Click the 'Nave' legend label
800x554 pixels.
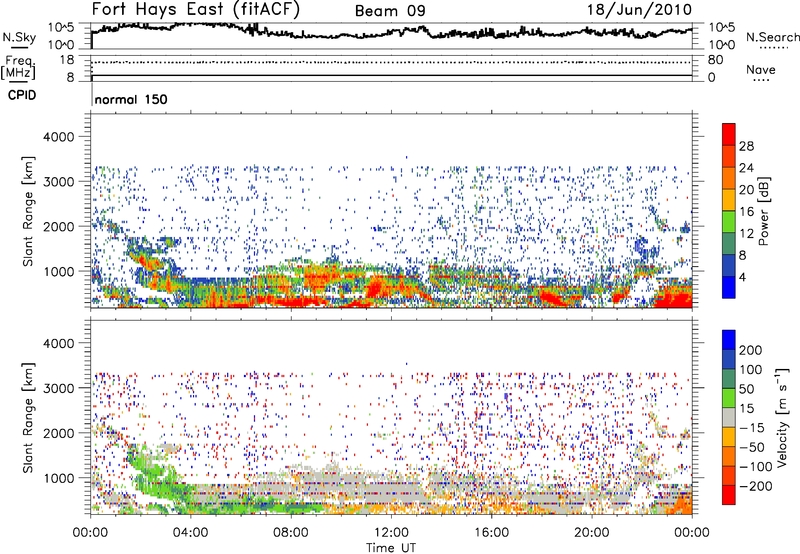(761, 70)
